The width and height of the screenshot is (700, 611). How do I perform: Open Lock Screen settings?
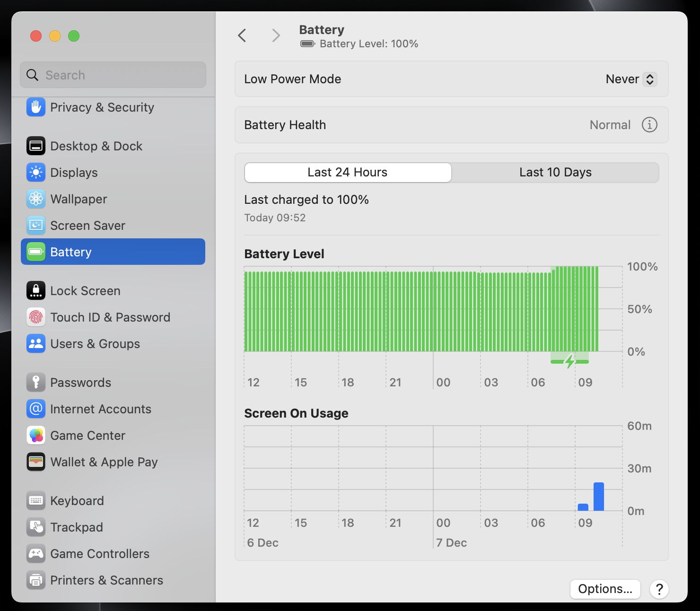(85, 291)
